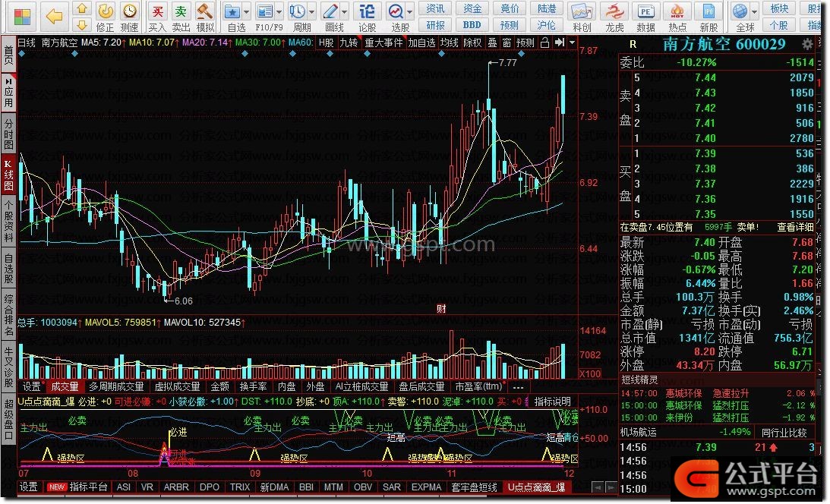Expand the F10/F9 dropdown arrow

pyautogui.click(x=279, y=11)
